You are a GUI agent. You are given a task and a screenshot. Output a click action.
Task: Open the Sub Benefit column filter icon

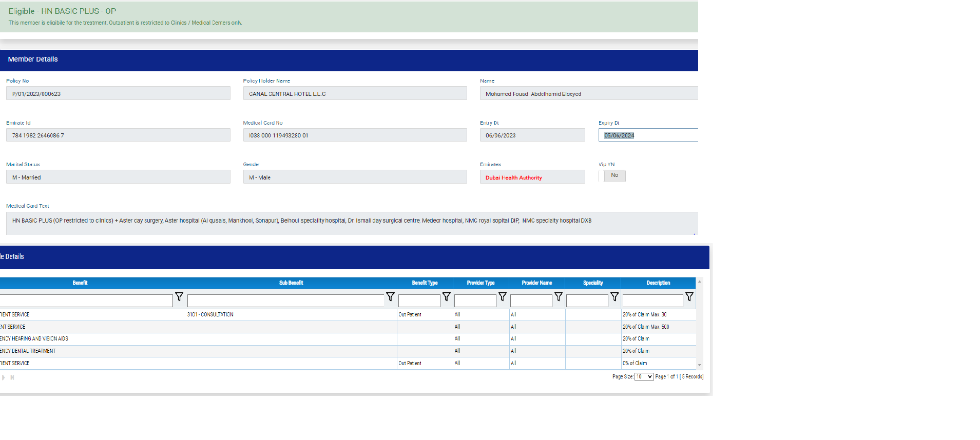point(390,297)
